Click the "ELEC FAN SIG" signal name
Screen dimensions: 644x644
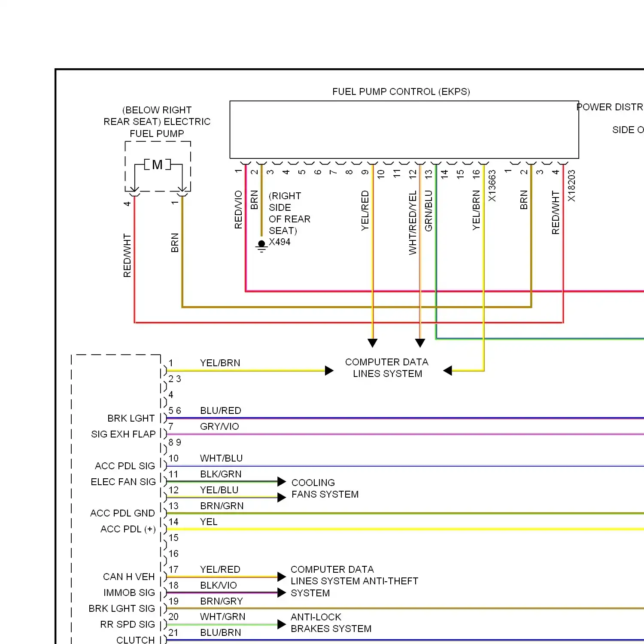123,482
